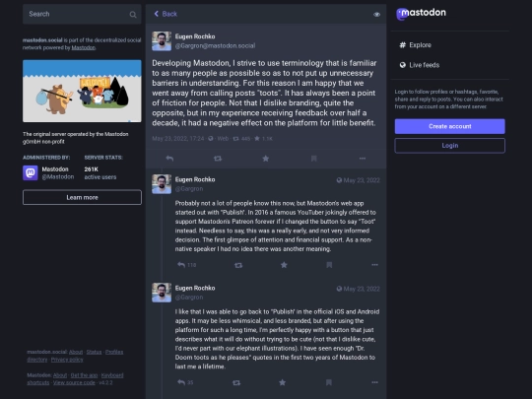Reply to the post mentioning a famous YouTuber
Screen dimensions: 532x399
tap(181, 265)
